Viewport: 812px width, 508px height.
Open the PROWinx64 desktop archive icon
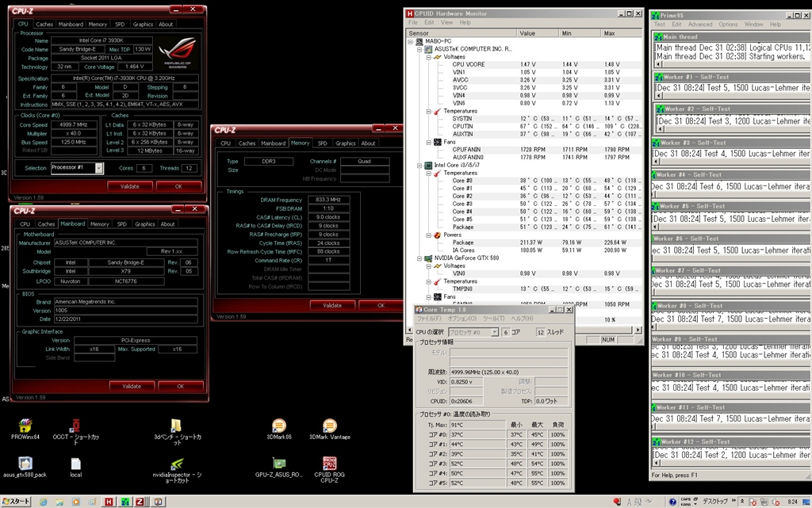coord(25,426)
